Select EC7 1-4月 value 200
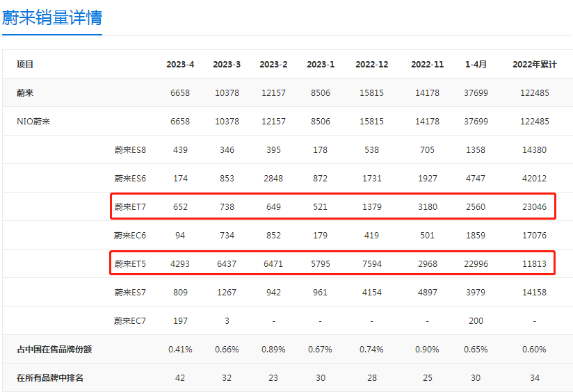This screenshot has width=573, height=392. [x=476, y=321]
